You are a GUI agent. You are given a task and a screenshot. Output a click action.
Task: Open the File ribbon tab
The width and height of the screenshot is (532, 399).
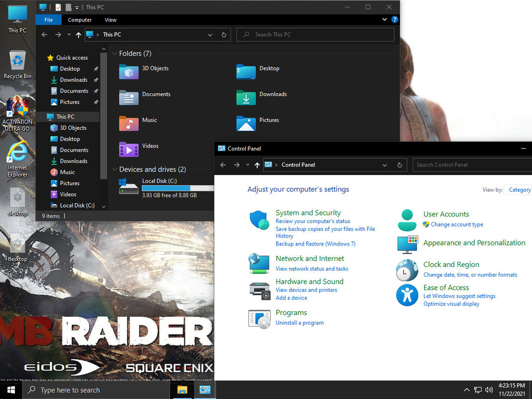(48, 19)
